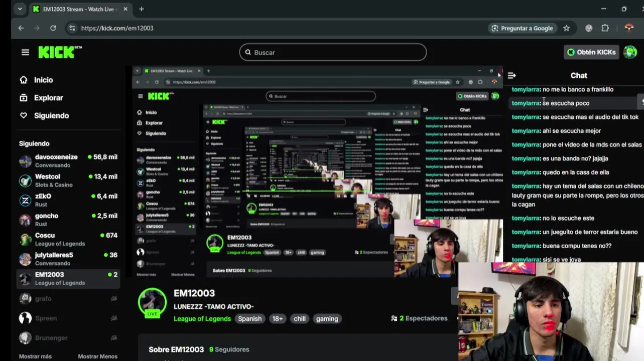The width and height of the screenshot is (644, 361).
Task: Open the hamburger menu beside Kick logo
Action: tap(25, 52)
